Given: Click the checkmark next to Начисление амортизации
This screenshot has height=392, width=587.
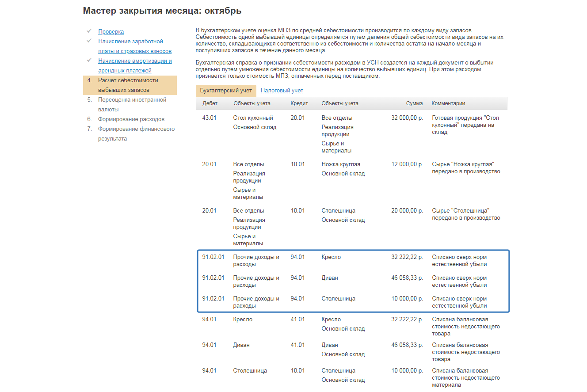Looking at the screenshot, I should [89, 61].
